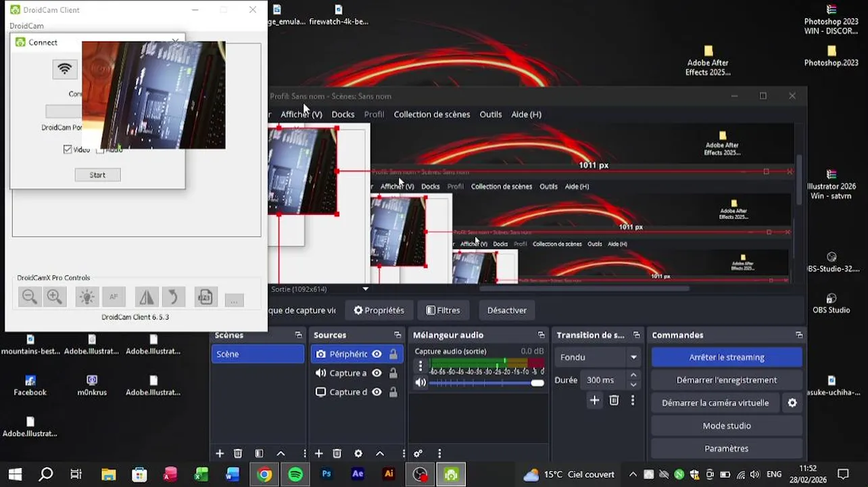The image size is (868, 487).
Task: Pop out the Commandes dock panel
Action: click(799, 335)
